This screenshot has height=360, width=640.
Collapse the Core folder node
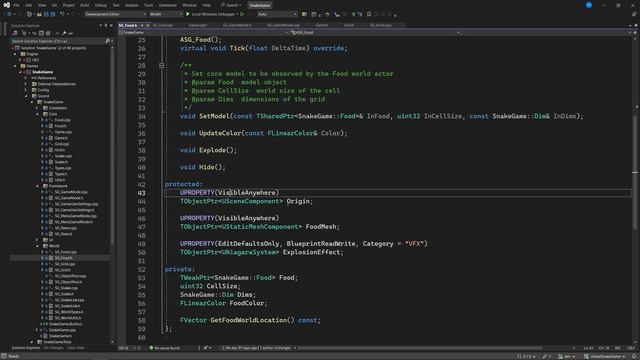pyautogui.click(x=37, y=114)
